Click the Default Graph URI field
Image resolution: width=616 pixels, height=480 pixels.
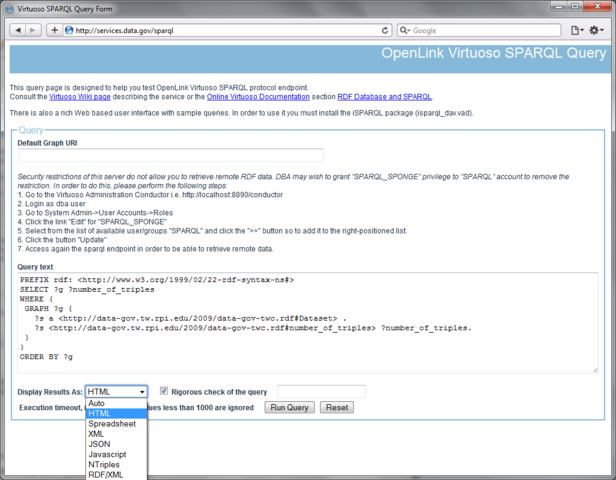pyautogui.click(x=171, y=155)
